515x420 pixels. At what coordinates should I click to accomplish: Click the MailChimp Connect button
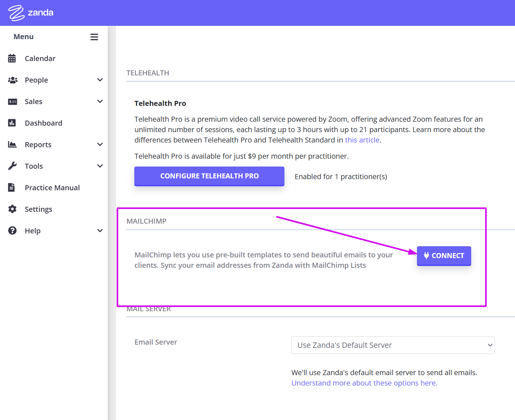[x=444, y=256]
